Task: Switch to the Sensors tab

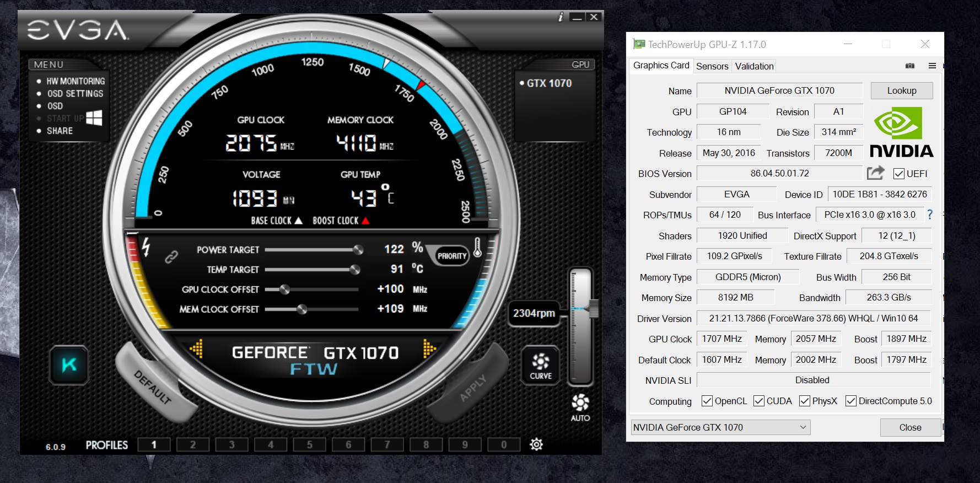Action: [712, 66]
